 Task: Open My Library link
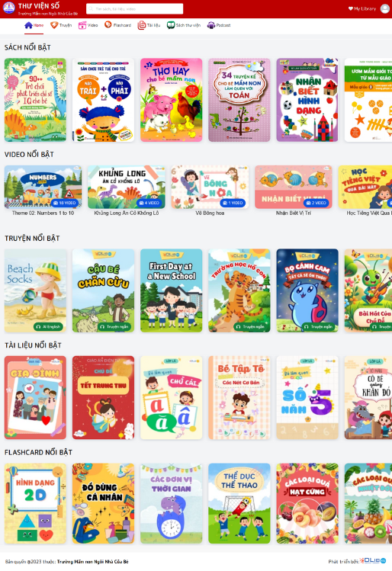[362, 8]
